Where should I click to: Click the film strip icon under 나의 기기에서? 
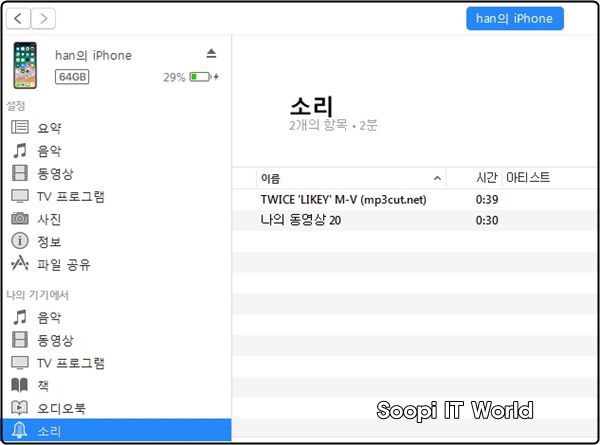pyautogui.click(x=20, y=340)
